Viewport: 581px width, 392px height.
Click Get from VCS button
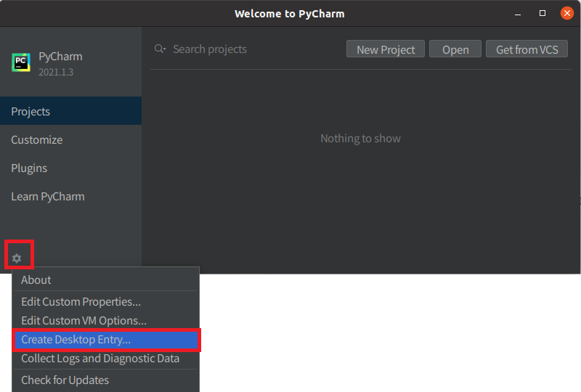[527, 49]
